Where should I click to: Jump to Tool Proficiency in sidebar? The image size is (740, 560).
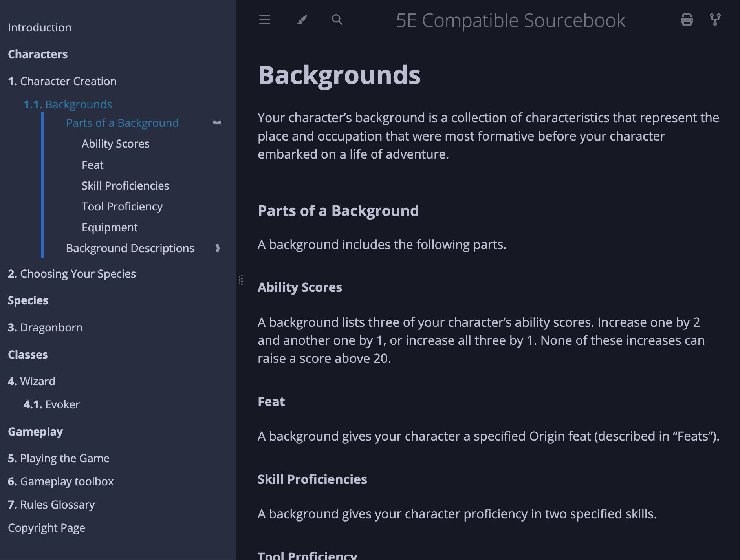coord(122,207)
